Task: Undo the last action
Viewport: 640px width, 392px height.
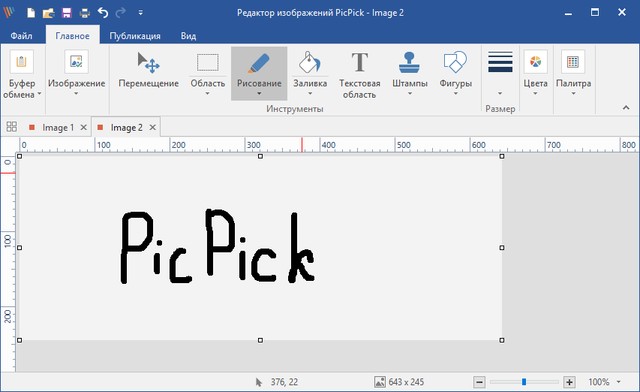Action: (103, 13)
